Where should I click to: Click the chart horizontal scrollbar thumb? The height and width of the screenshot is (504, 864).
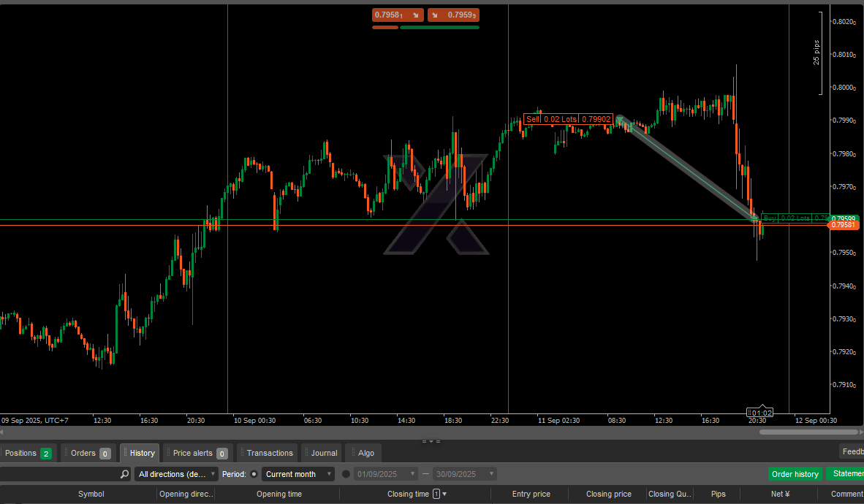click(807, 432)
